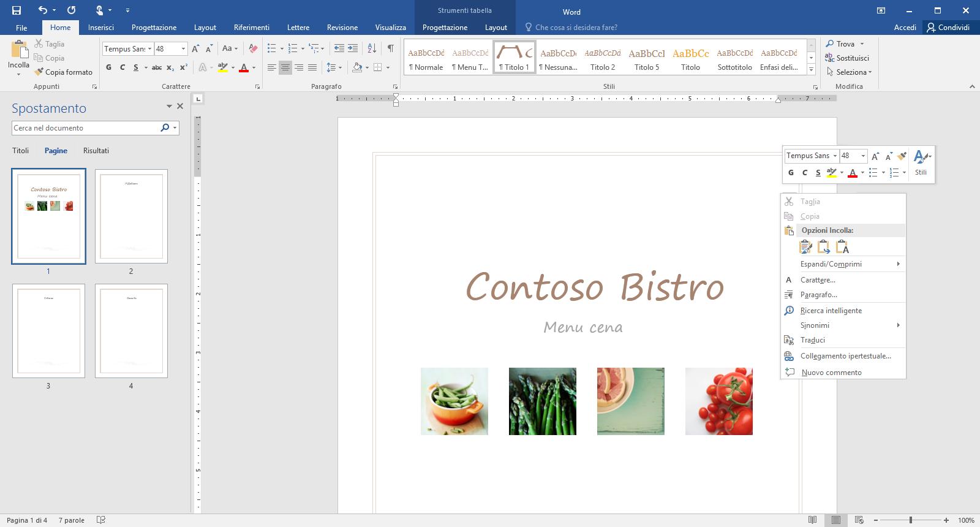Image resolution: width=980 pixels, height=527 pixels.
Task: Toggle bold (G) in ribbon
Action: (x=109, y=67)
